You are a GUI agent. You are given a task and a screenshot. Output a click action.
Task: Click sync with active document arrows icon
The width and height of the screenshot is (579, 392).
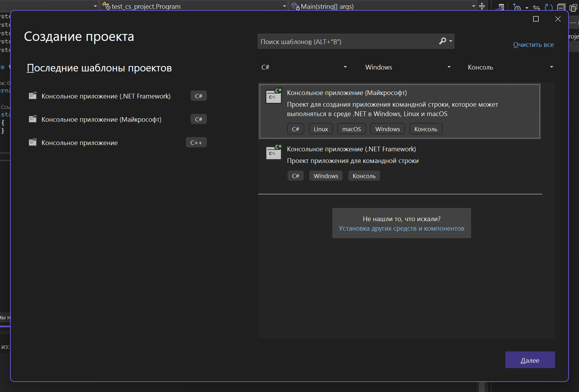click(537, 7)
